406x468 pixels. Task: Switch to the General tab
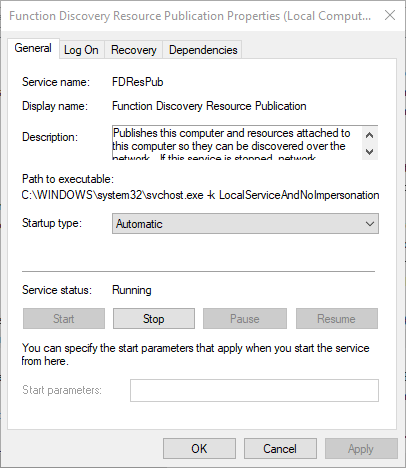point(33,49)
